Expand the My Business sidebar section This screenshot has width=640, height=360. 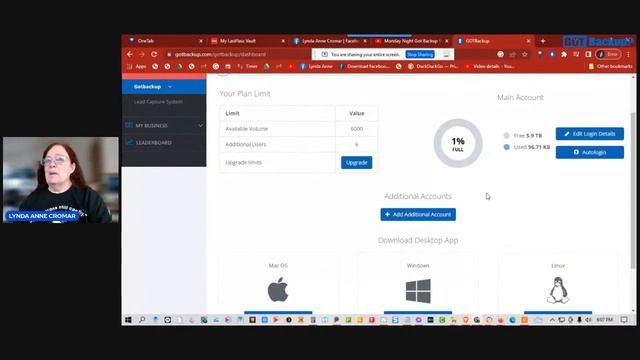point(164,125)
